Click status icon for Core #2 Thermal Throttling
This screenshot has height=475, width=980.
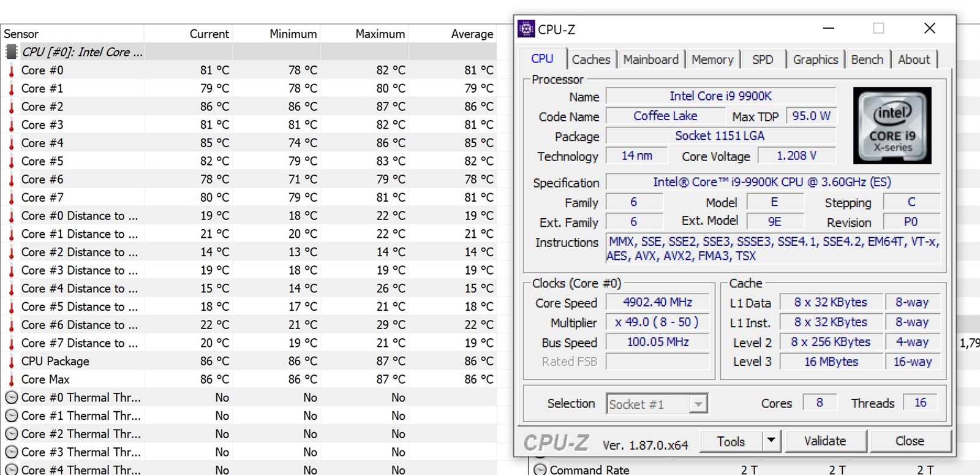click(x=12, y=434)
